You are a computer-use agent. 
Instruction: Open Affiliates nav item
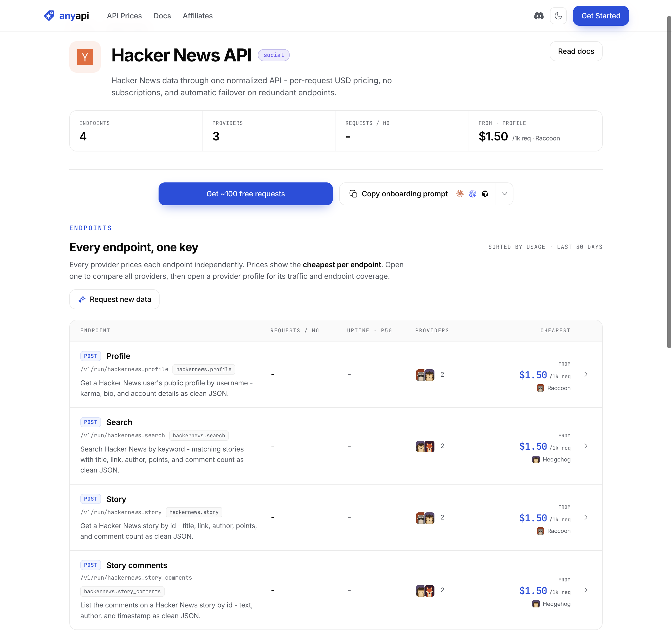[x=198, y=16]
